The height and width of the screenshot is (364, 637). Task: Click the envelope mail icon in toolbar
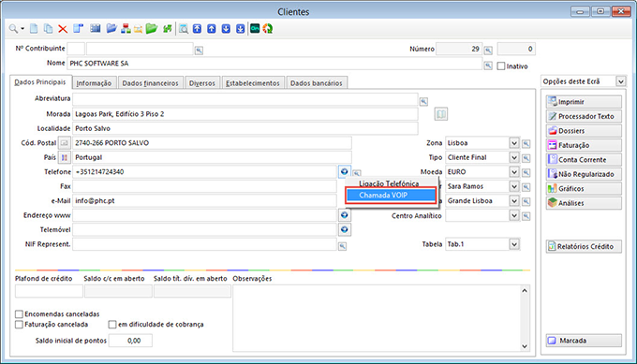point(138,29)
